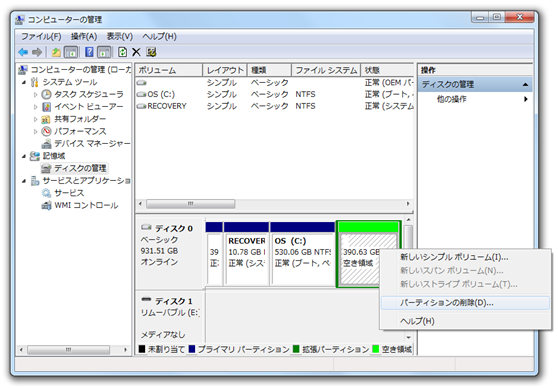Click the Refresh toolbar icon
558x388 pixels.
pos(122,52)
